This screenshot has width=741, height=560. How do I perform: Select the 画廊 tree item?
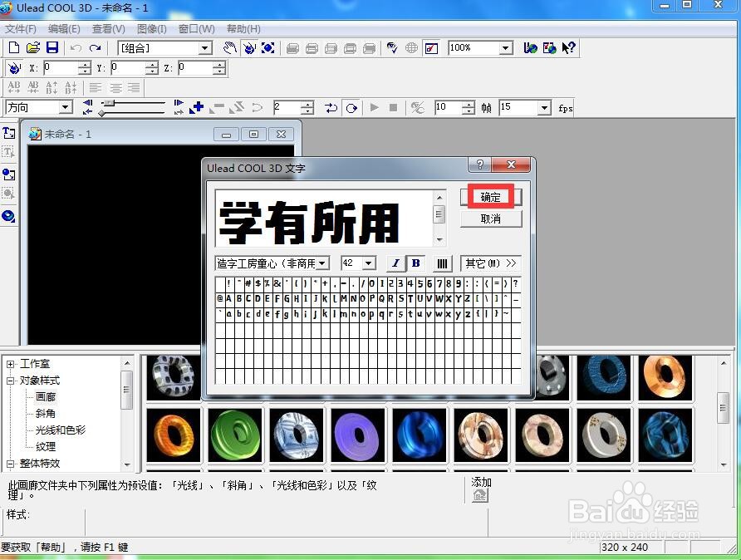click(46, 397)
